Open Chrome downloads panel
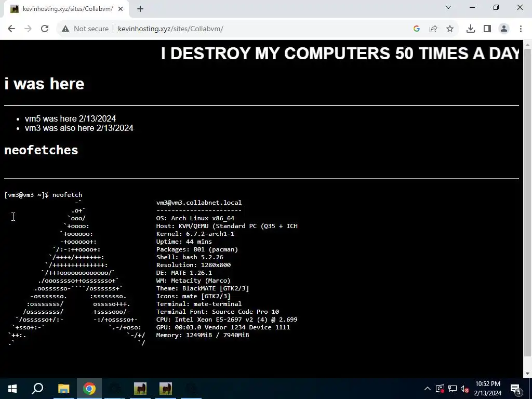The width and height of the screenshot is (532, 399). point(471,29)
